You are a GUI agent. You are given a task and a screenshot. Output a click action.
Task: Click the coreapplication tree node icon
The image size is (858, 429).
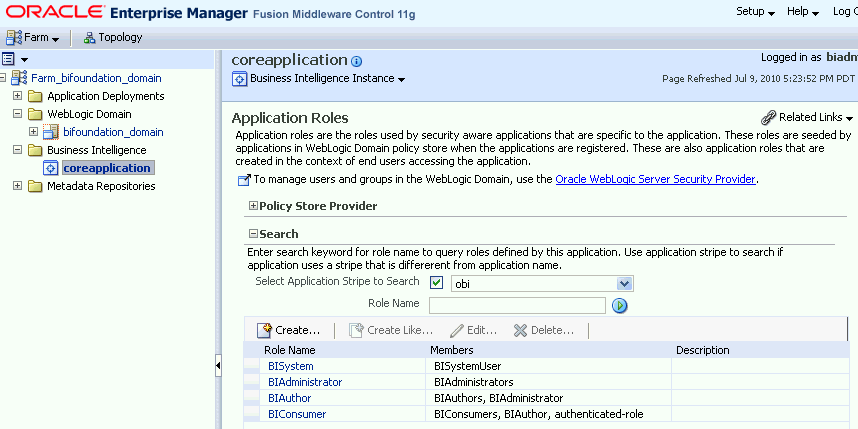pyautogui.click(x=51, y=168)
